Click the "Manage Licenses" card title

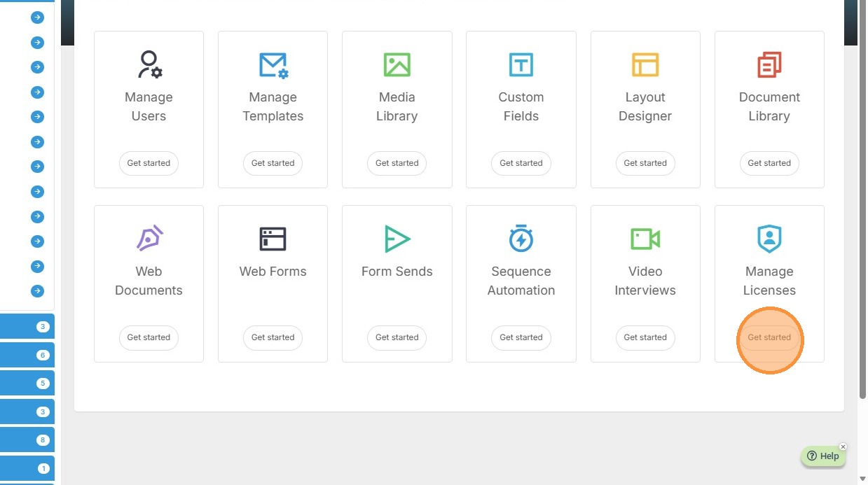pyautogui.click(x=769, y=281)
